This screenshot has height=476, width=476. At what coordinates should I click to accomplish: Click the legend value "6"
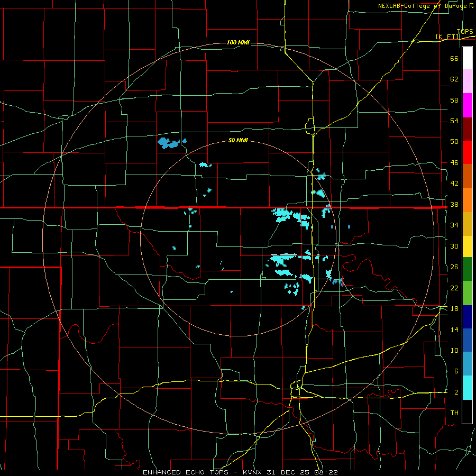point(456,371)
